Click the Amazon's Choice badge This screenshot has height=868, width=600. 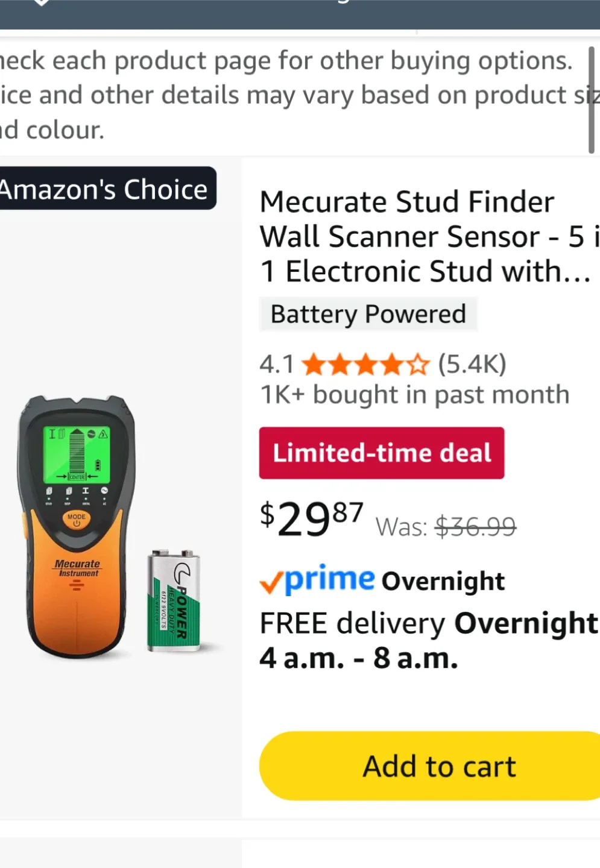[103, 189]
